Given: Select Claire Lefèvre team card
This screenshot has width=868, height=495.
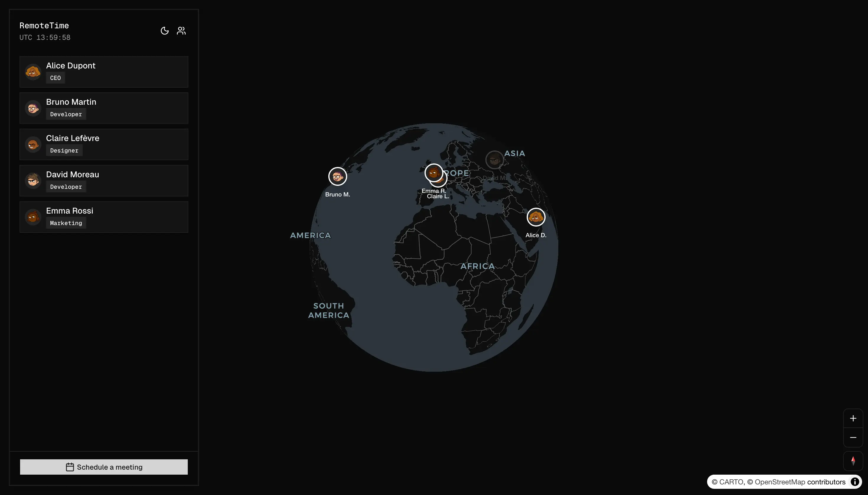Looking at the screenshot, I should coord(104,145).
